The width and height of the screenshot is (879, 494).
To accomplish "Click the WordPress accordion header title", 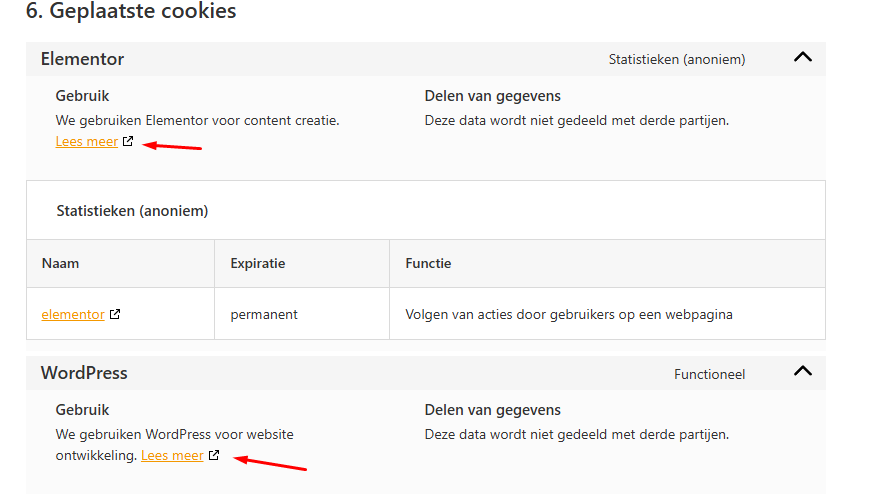I will coord(84,373).
